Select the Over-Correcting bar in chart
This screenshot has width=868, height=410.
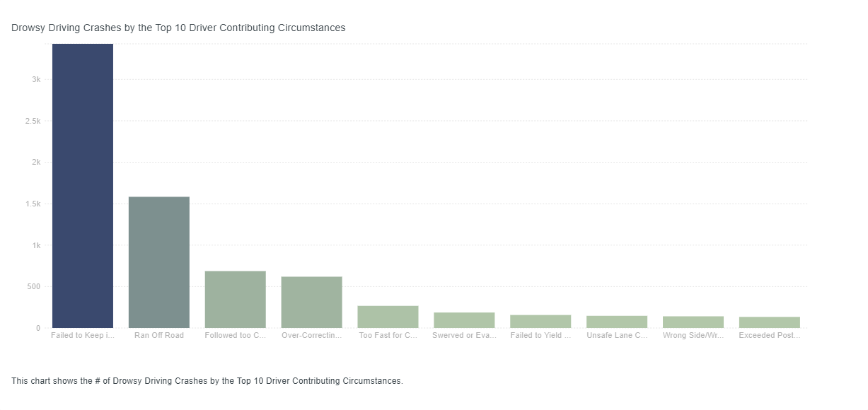coord(312,303)
